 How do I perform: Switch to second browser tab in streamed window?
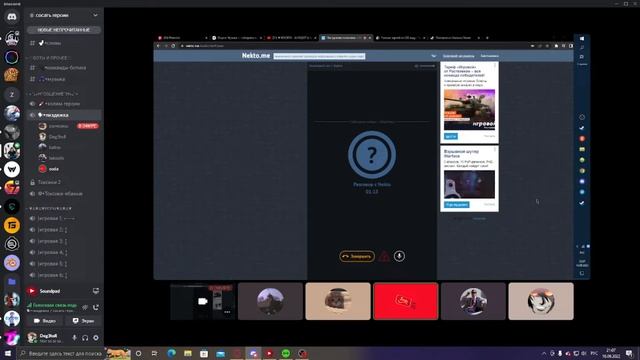pyautogui.click(x=236, y=38)
